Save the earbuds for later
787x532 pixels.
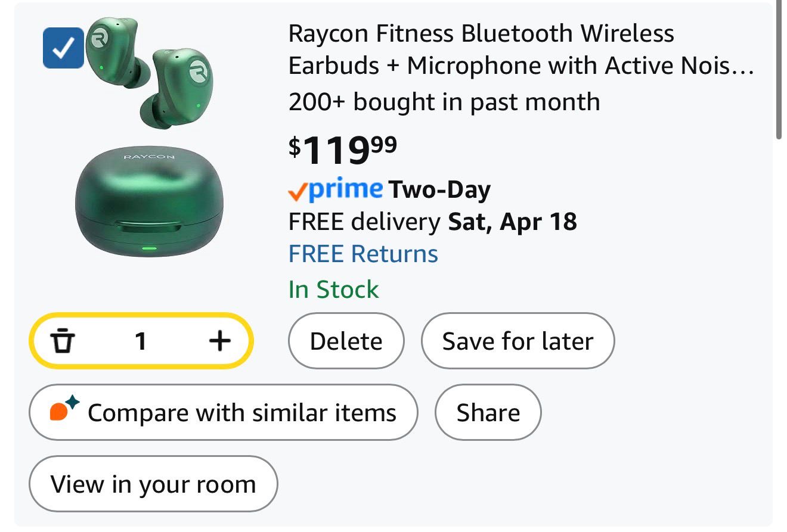[518, 341]
